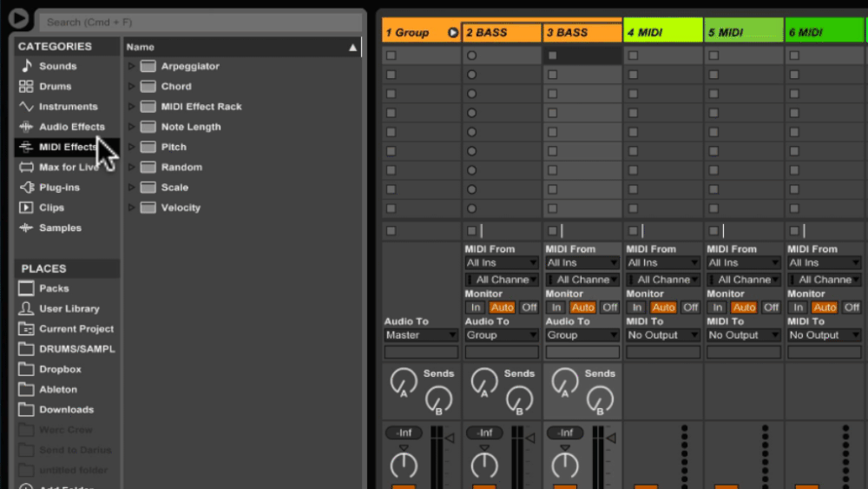Click the 3 BASS -Inf volume field
The height and width of the screenshot is (489, 868).
click(x=565, y=433)
